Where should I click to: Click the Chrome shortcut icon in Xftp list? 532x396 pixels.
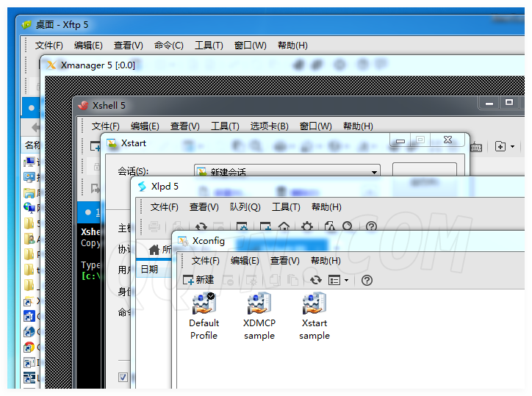click(29, 347)
